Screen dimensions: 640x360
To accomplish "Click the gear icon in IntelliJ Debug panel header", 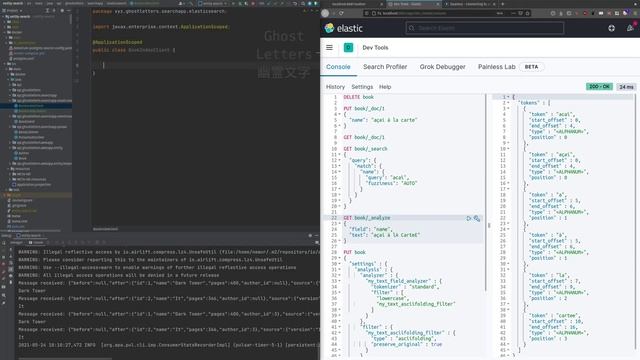I will coord(310,236).
